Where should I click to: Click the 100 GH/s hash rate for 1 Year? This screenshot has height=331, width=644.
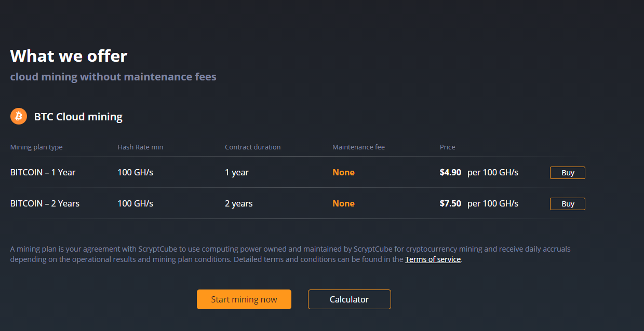(x=136, y=172)
